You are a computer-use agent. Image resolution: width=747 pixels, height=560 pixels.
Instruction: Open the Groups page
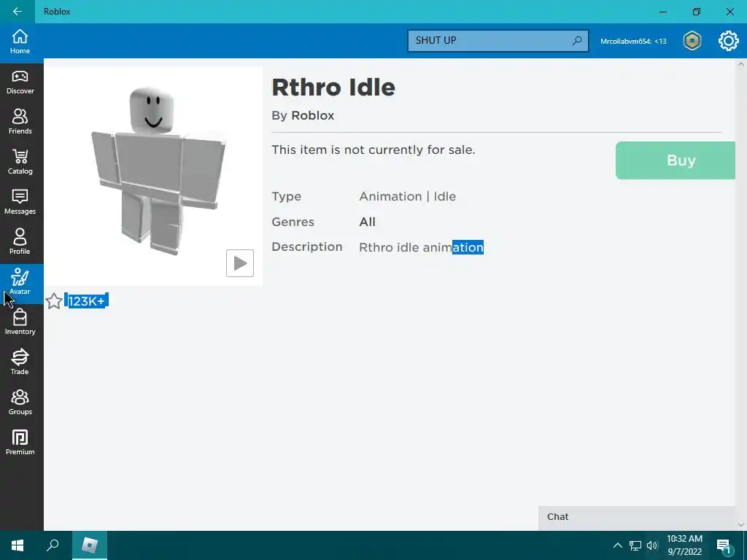20,402
